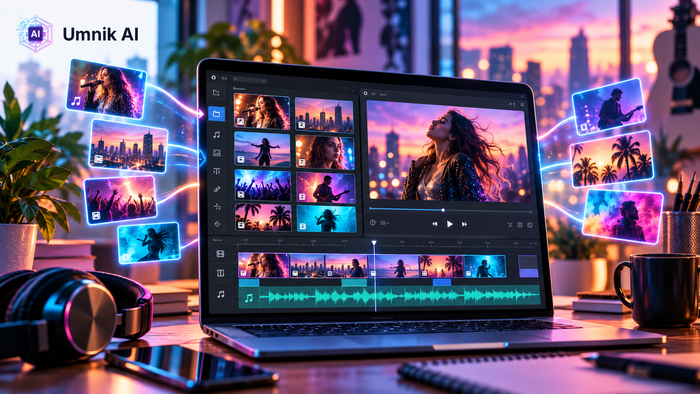The height and width of the screenshot is (394, 700).
Task: Play the preview video
Action: coord(450,224)
